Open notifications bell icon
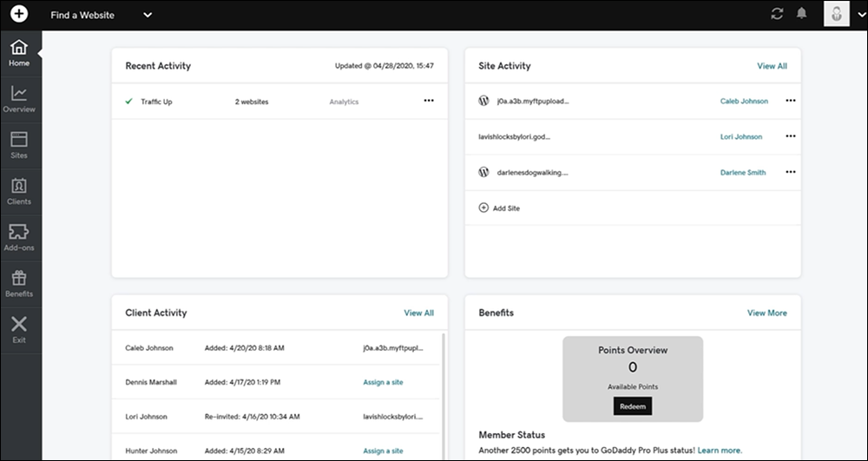 point(802,15)
